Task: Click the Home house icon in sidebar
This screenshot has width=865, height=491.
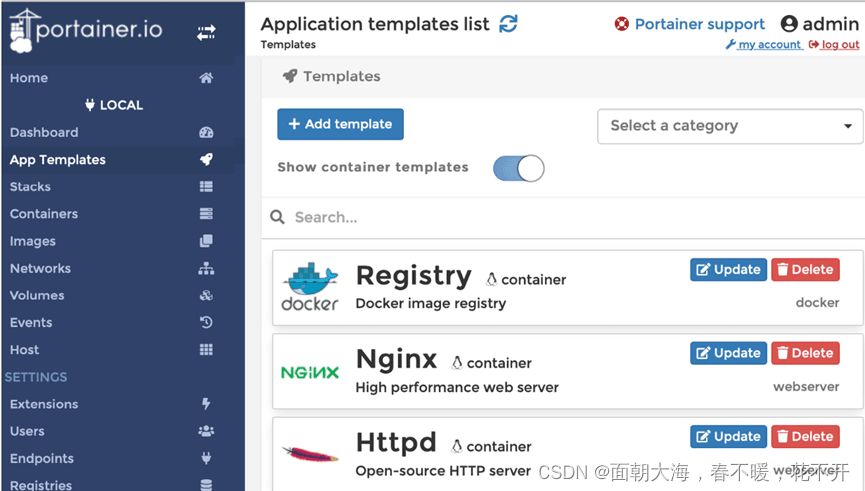Action: click(206, 78)
